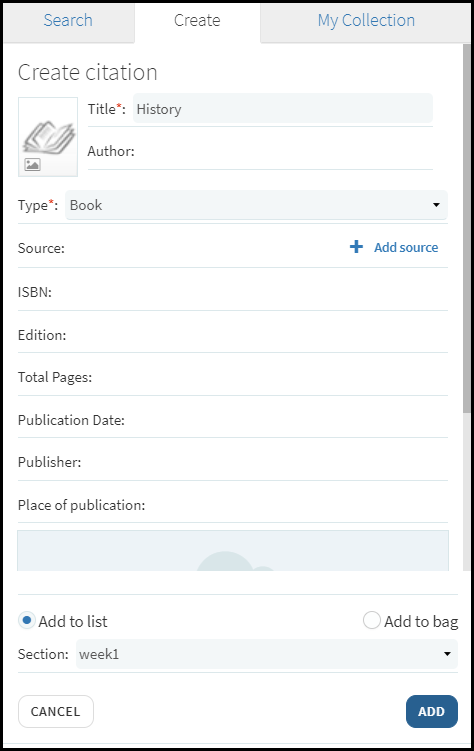Open the Type dropdown showing Book
Viewport: 474px width, 751px height.
click(x=256, y=205)
